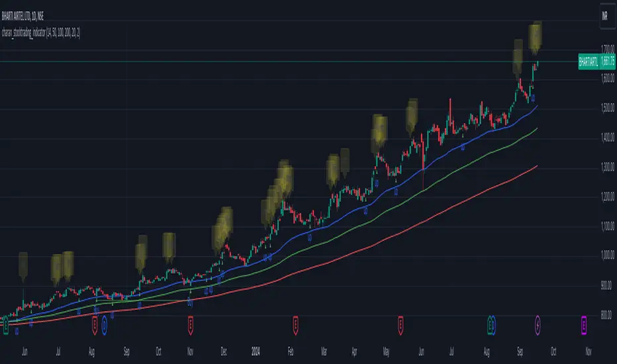Open the magenta E upcoming earnings marker
The image size is (617, 364).
(584, 325)
